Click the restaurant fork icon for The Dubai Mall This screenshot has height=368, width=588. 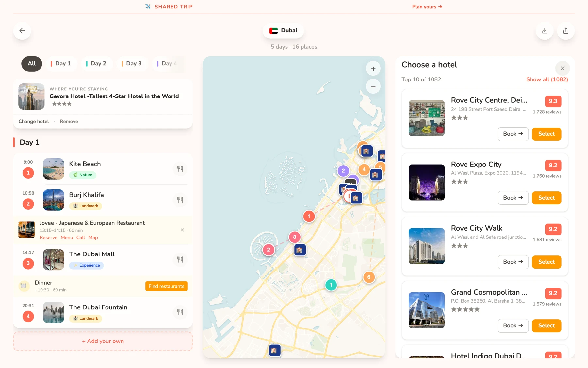pos(180,259)
